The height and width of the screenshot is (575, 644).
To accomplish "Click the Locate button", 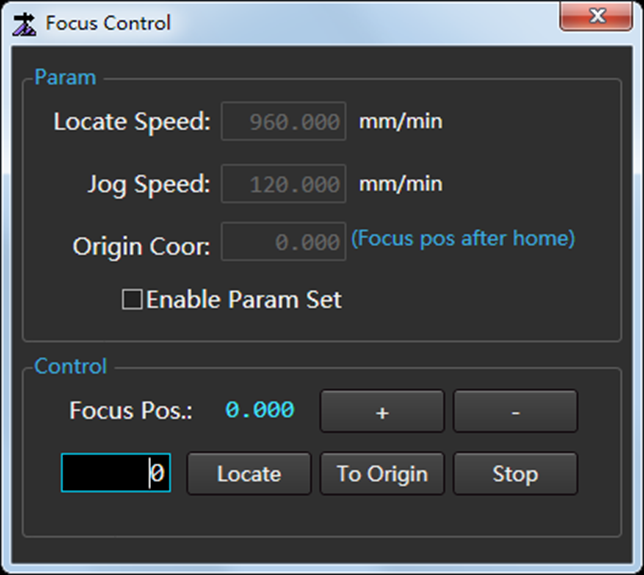I will click(x=249, y=474).
